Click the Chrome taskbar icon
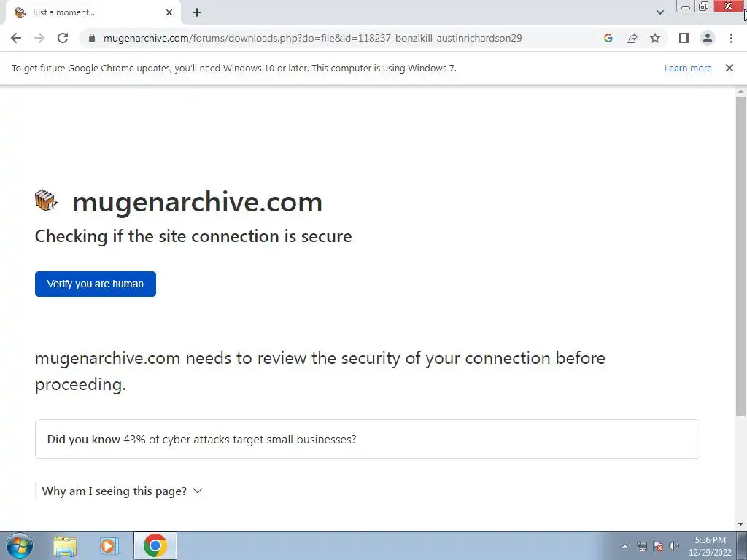This screenshot has width=747, height=560. tap(155, 545)
